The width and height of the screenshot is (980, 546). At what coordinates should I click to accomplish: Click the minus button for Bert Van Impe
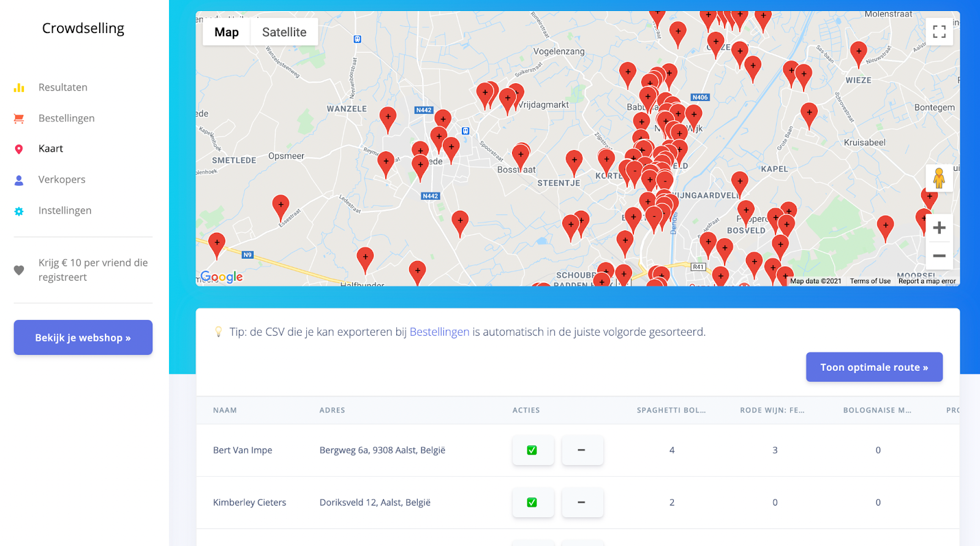click(582, 450)
